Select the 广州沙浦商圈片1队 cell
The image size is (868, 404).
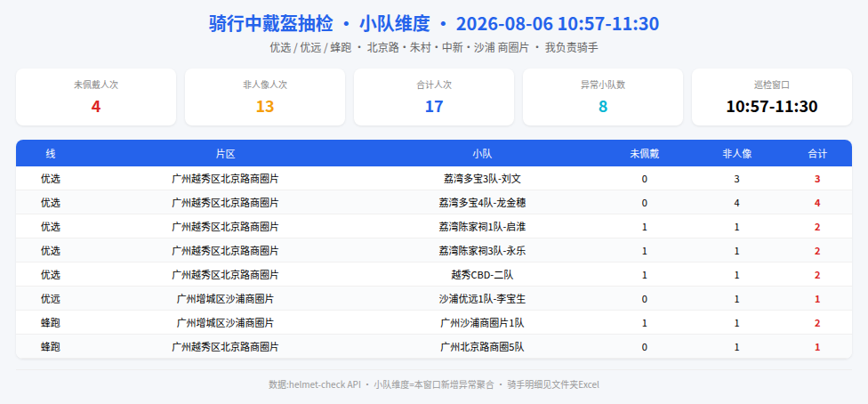482,322
